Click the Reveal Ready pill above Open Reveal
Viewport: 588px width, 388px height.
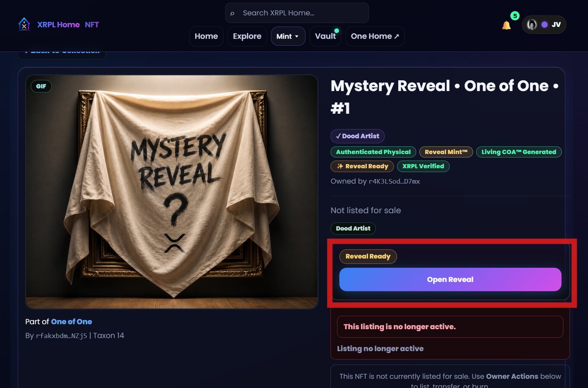(368, 257)
